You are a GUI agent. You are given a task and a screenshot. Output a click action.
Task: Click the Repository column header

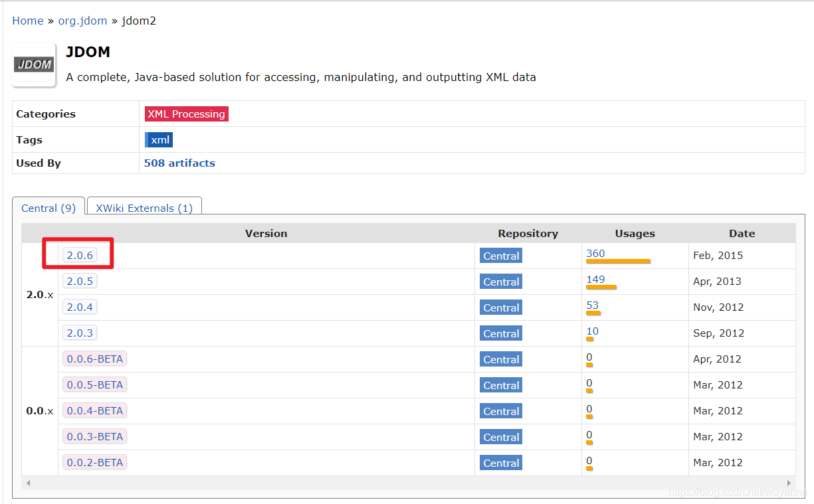528,234
